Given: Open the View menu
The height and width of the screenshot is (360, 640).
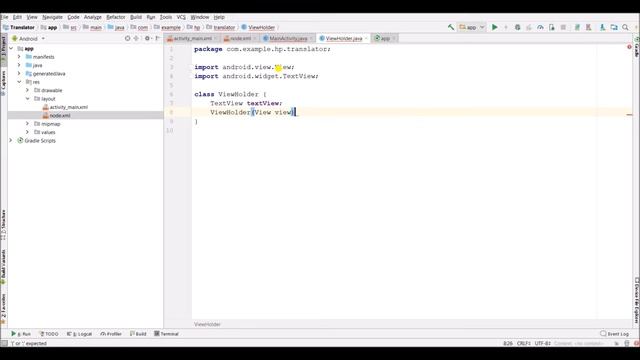Looking at the screenshot, I should pos(32,17).
